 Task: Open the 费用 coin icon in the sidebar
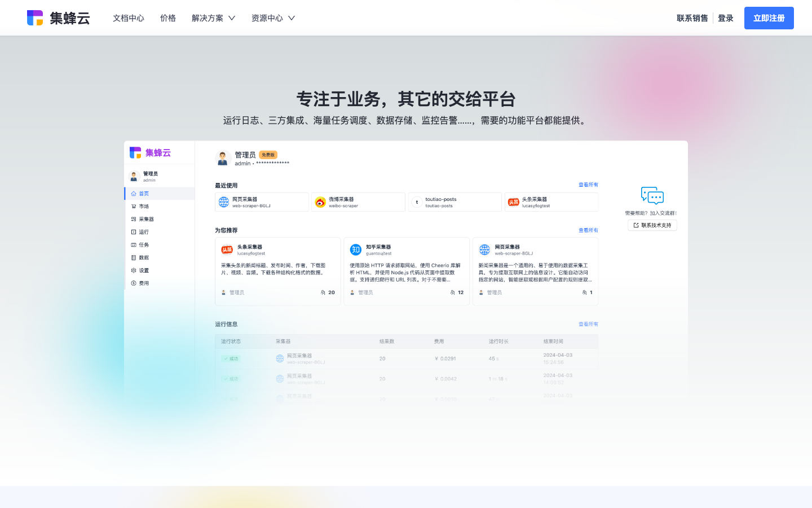click(x=134, y=283)
